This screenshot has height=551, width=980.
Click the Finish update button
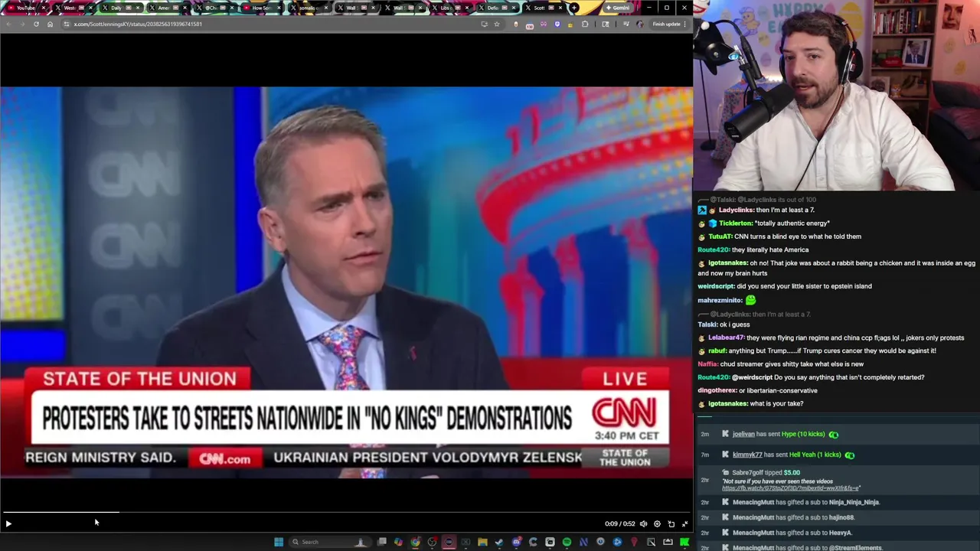(667, 24)
